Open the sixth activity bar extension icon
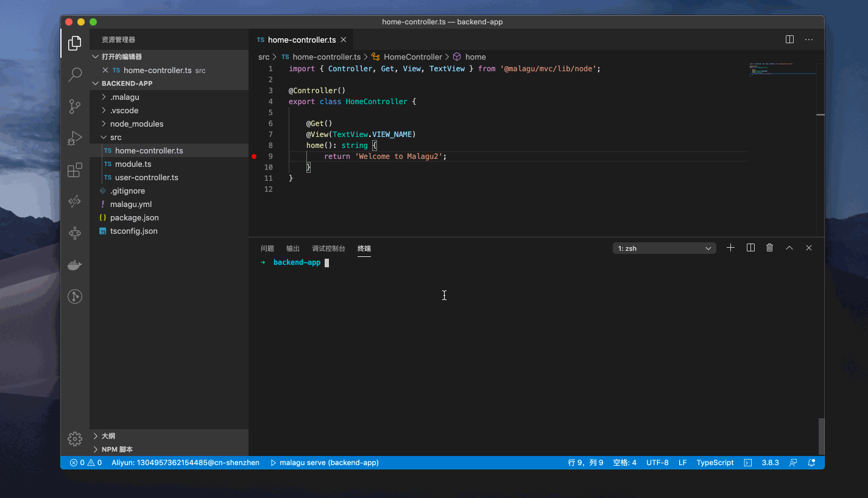 pyautogui.click(x=75, y=202)
